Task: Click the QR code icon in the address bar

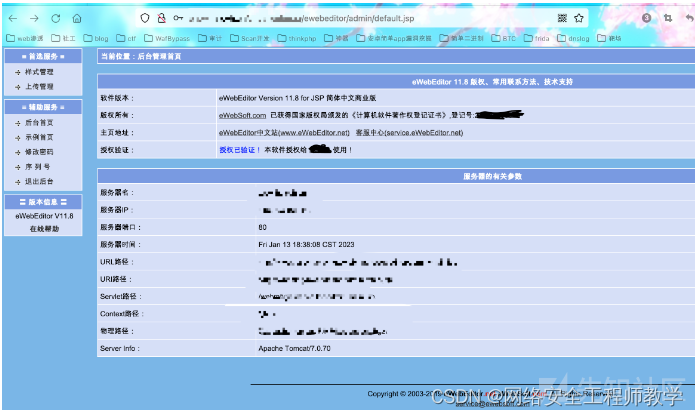Action: pyautogui.click(x=562, y=18)
